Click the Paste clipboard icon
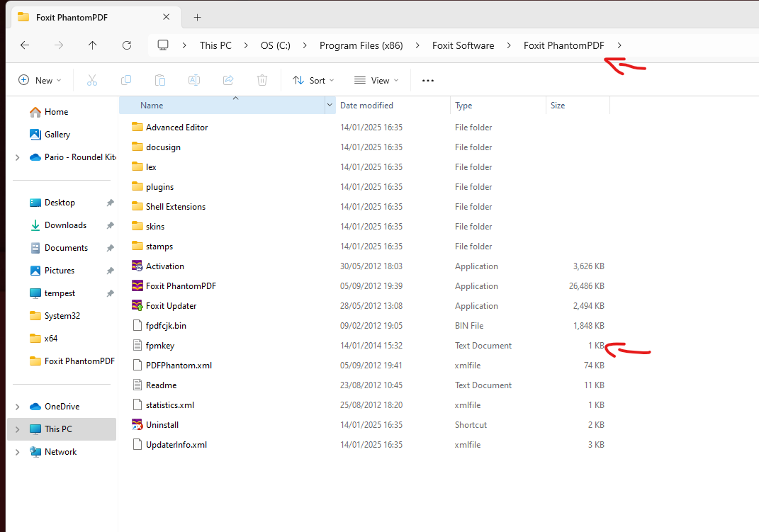The image size is (759, 532). tap(159, 80)
